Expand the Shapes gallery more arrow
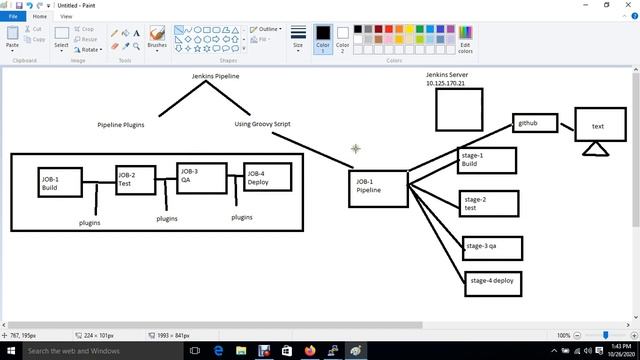Viewport: 640px width, 360px height. click(244, 49)
